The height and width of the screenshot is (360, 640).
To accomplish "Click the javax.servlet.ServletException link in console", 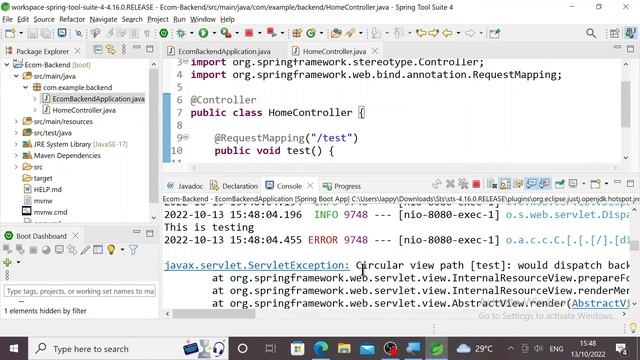I will click(x=257, y=265).
